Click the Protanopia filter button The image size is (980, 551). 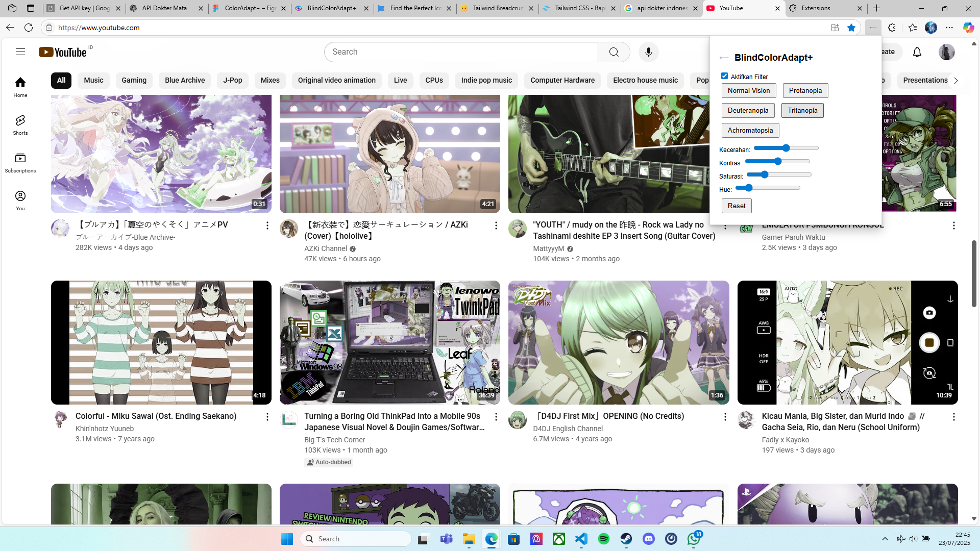coord(805,91)
